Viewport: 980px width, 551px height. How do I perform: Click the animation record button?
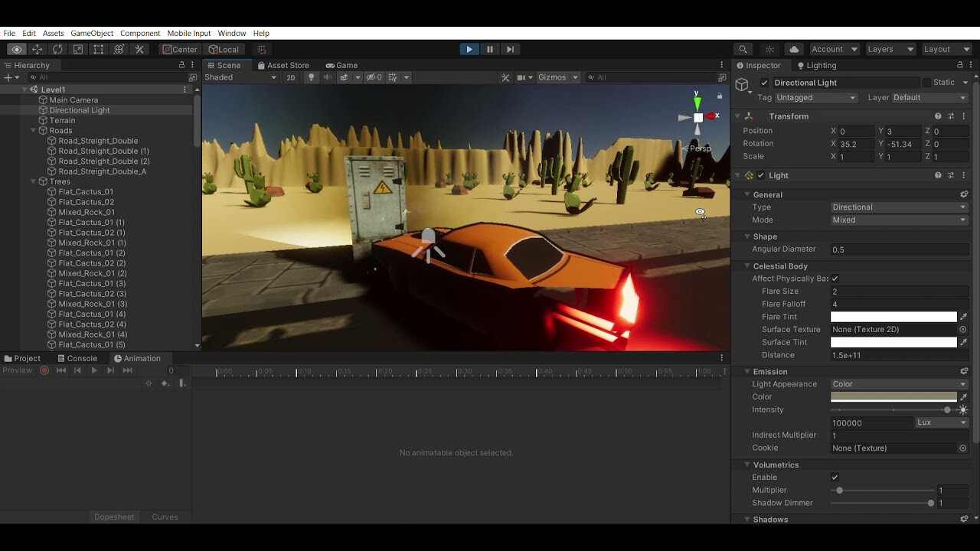tap(44, 370)
